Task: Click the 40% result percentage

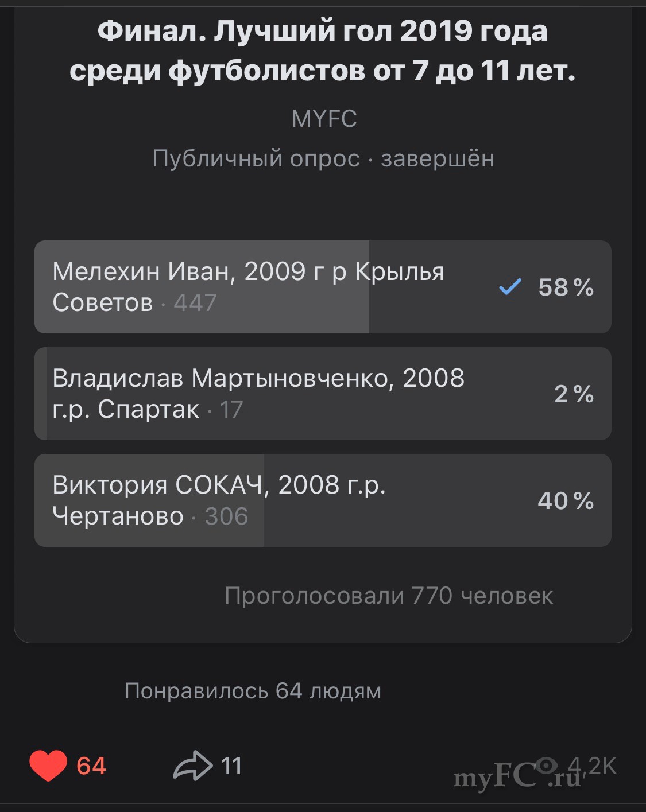Action: (x=566, y=501)
